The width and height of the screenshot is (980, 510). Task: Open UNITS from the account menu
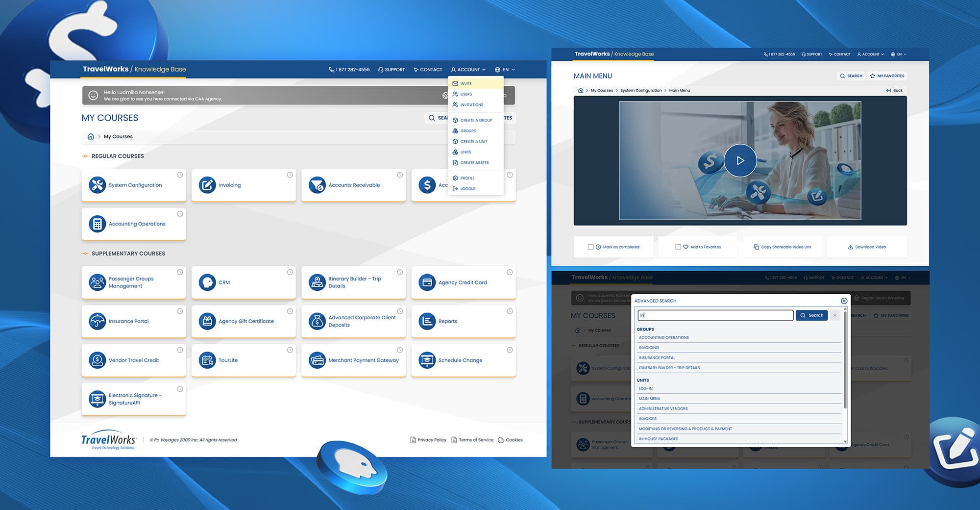475,152
